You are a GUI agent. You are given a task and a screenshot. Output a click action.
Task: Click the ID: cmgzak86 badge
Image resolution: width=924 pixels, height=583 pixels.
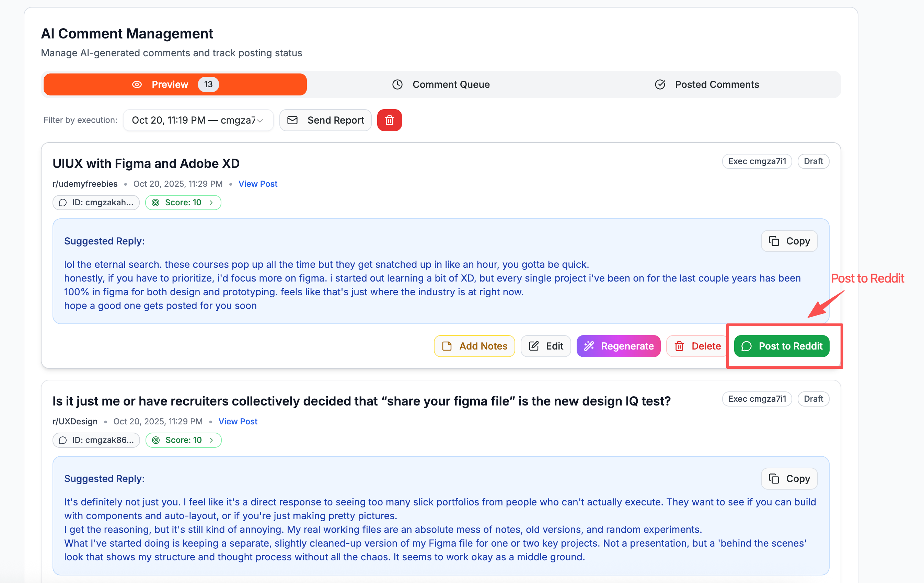point(96,440)
